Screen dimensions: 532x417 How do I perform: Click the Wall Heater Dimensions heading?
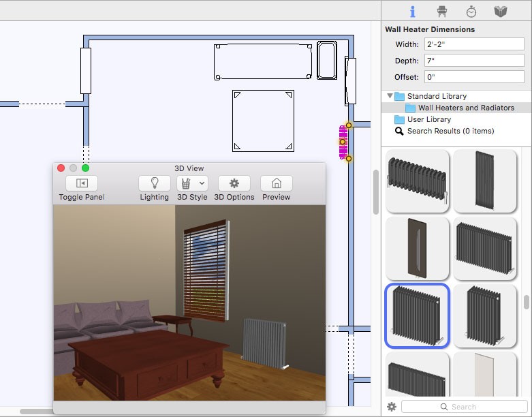(x=430, y=29)
